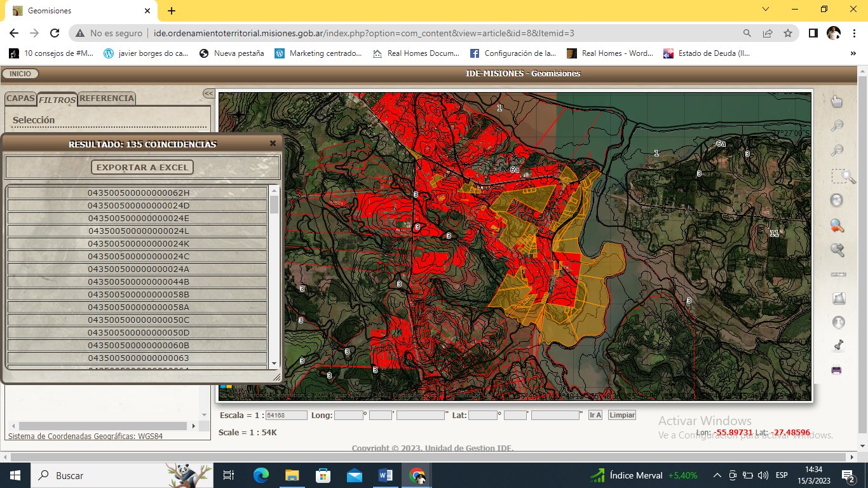Go to previous map view icon
The image size is (868, 488).
tap(837, 226)
